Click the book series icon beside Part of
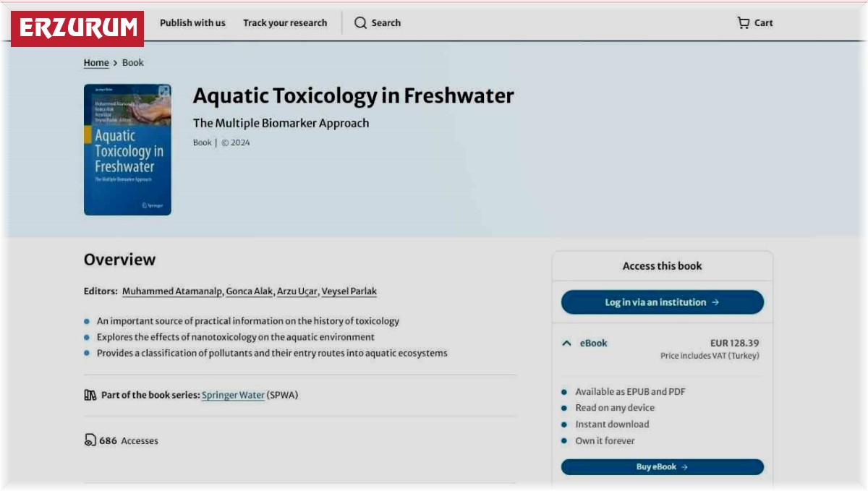The image size is (868, 491). (x=89, y=395)
